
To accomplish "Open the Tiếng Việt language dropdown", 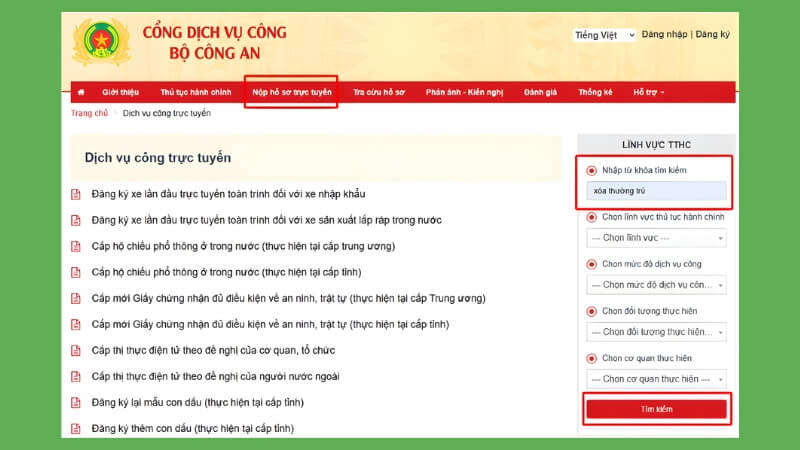I will click(x=604, y=35).
